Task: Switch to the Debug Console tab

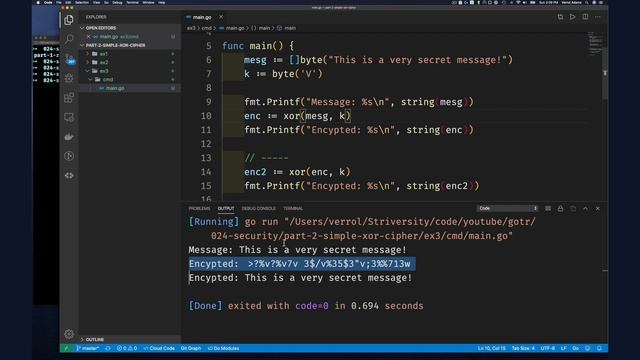Action: [x=258, y=208]
